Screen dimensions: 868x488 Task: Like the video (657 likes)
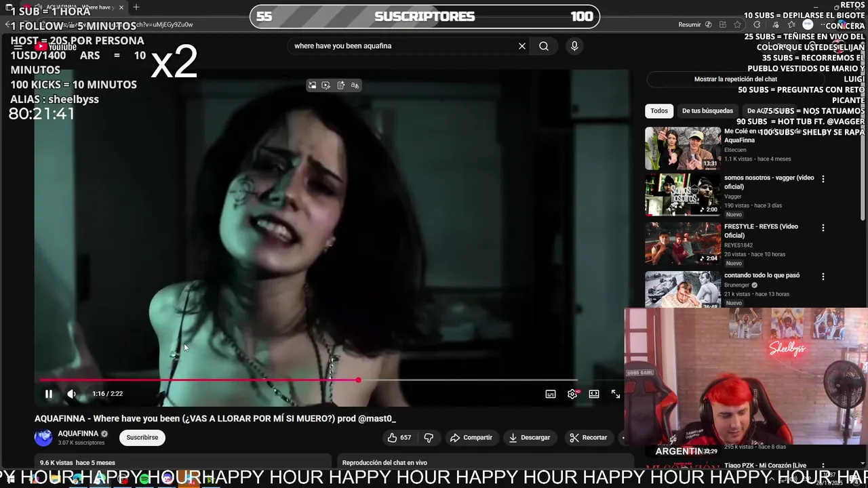tap(399, 437)
